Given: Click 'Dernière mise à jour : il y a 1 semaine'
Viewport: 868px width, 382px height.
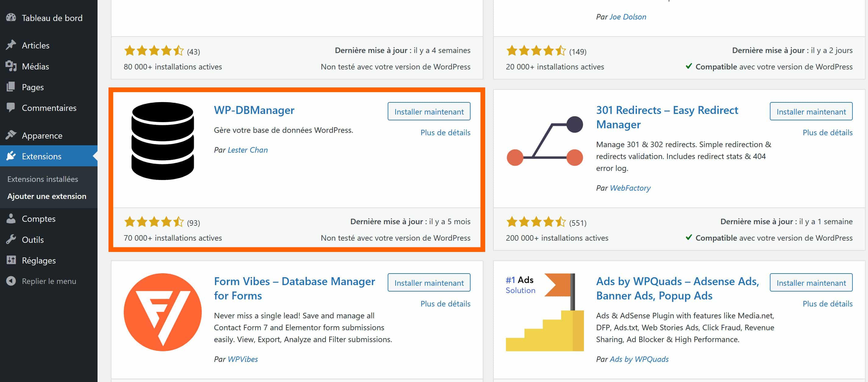Looking at the screenshot, I should (x=786, y=221).
